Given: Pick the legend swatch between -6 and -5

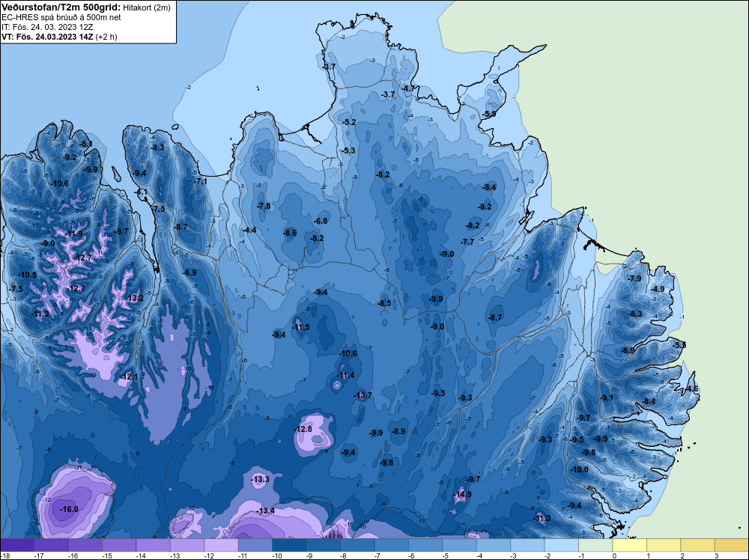Looking at the screenshot, I should (425, 545).
